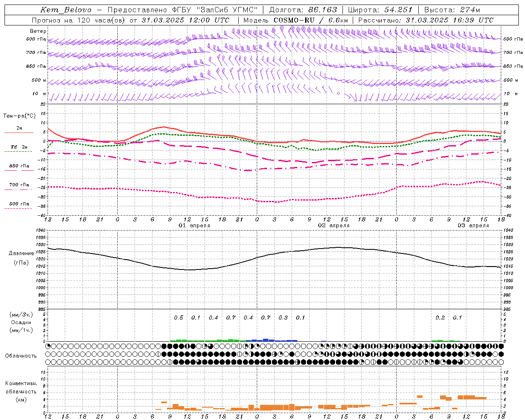Click the Облачность cloud cover label
525x420 pixels.
[21, 356]
